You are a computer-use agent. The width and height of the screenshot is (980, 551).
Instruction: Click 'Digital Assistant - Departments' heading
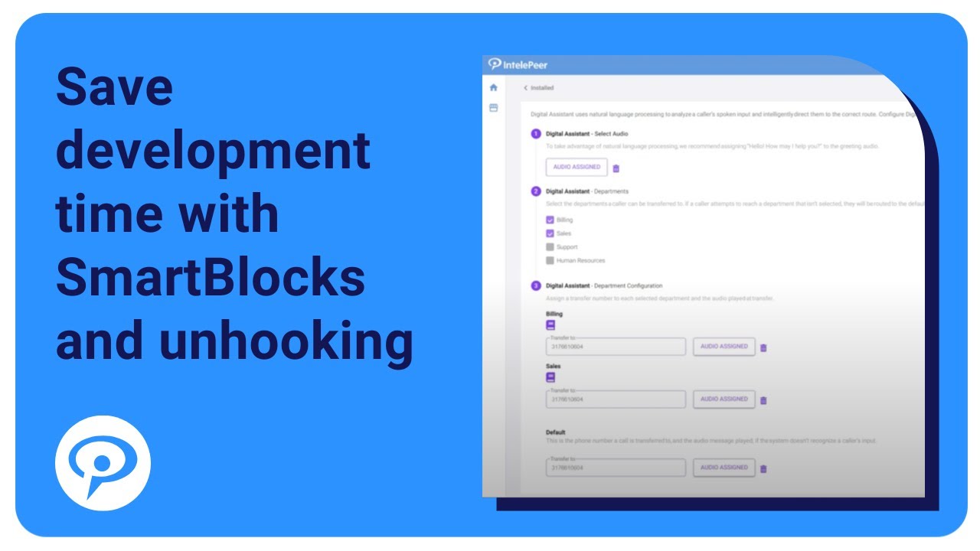[586, 191]
